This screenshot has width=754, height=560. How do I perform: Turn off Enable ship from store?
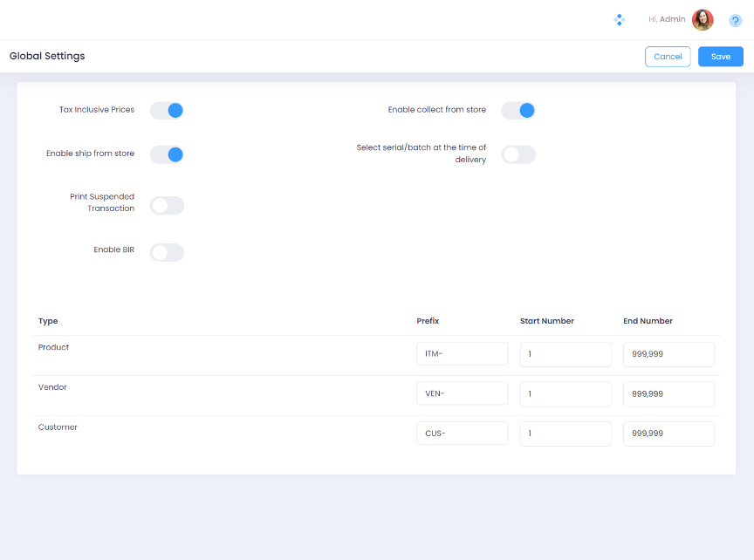pos(167,154)
